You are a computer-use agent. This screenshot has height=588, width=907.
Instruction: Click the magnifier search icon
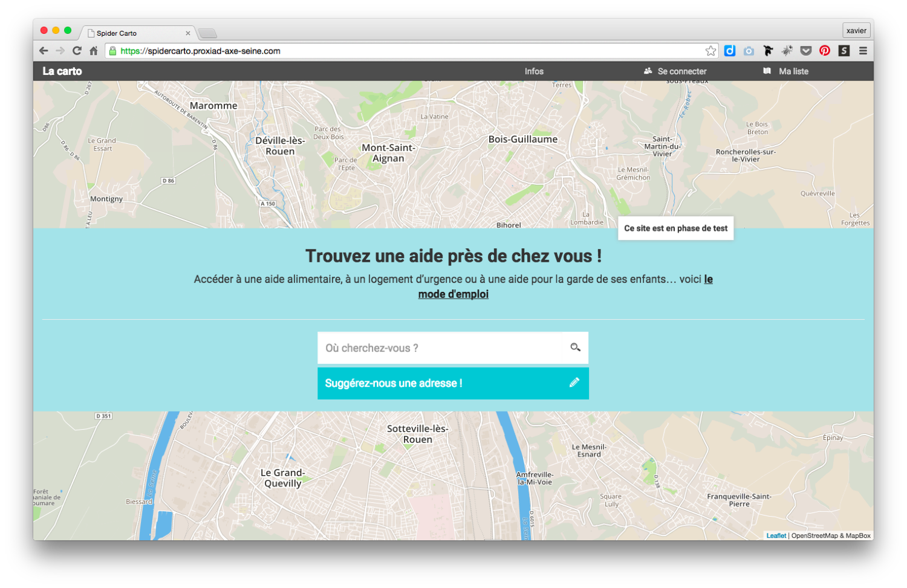(x=575, y=347)
